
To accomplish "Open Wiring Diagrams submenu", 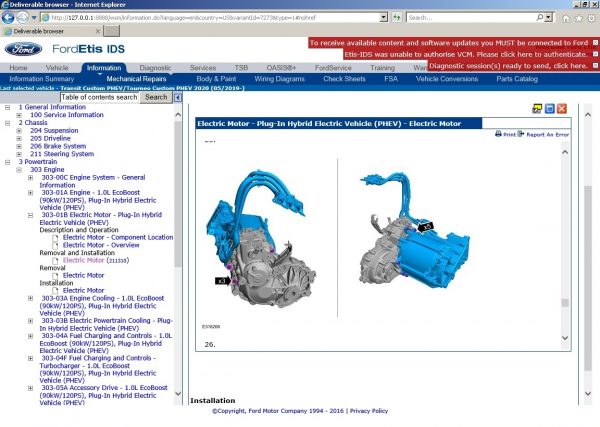I will point(279,79).
